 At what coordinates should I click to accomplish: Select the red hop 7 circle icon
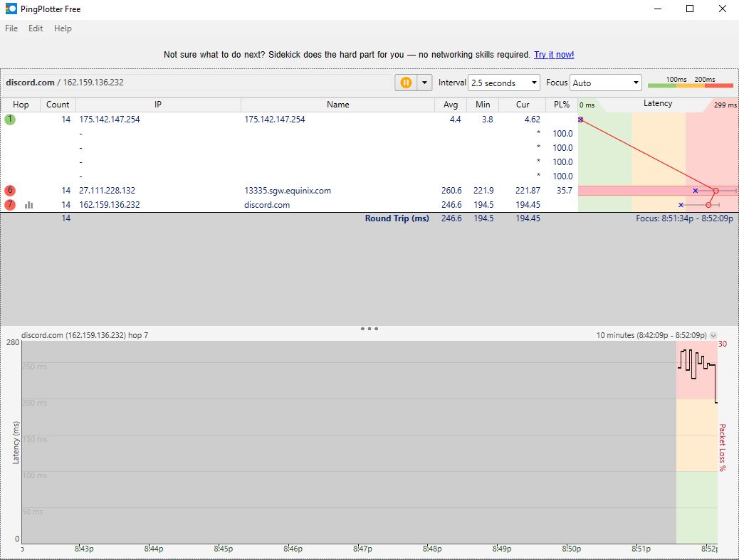click(10, 205)
